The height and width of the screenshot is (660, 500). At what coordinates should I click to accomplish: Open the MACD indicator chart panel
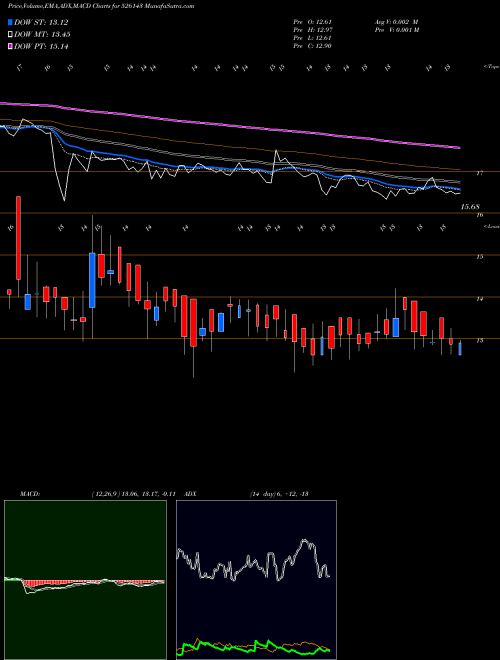pos(85,580)
